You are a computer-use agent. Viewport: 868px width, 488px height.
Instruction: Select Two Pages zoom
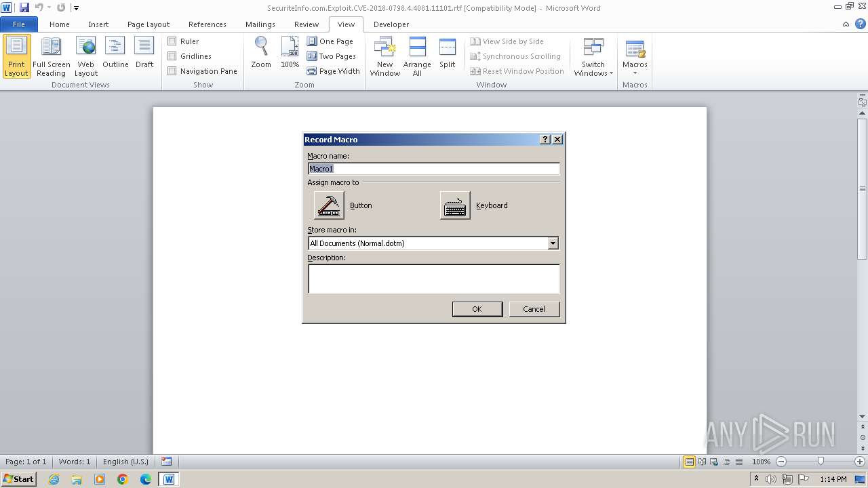[x=332, y=56]
